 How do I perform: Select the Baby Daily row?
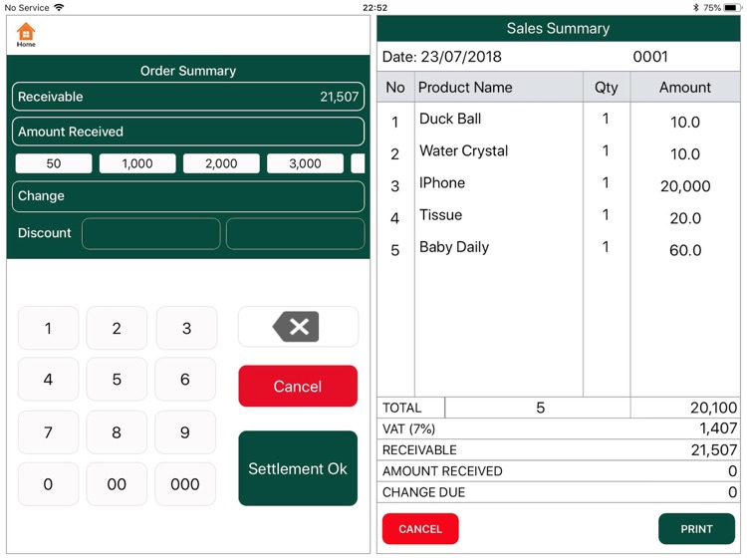(559, 248)
